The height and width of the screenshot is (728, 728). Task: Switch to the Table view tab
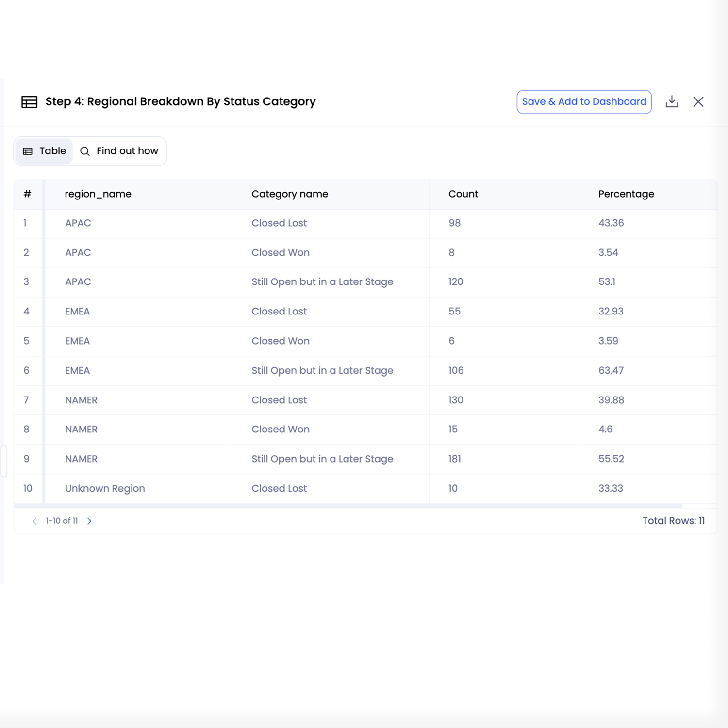pos(44,151)
